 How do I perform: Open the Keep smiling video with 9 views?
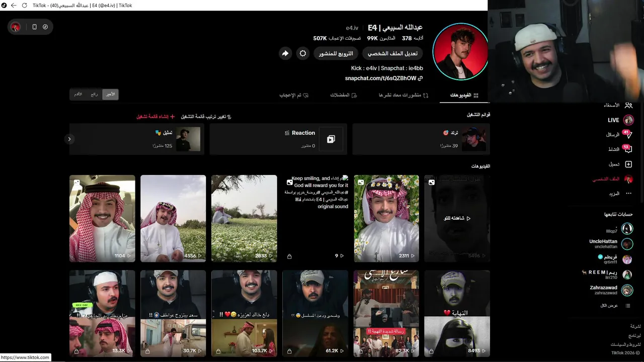(x=315, y=218)
